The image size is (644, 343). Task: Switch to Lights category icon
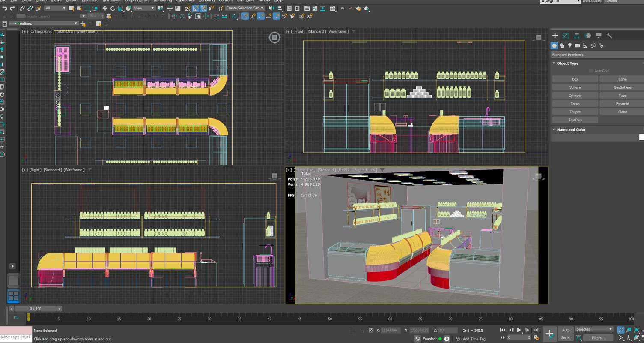(x=570, y=45)
